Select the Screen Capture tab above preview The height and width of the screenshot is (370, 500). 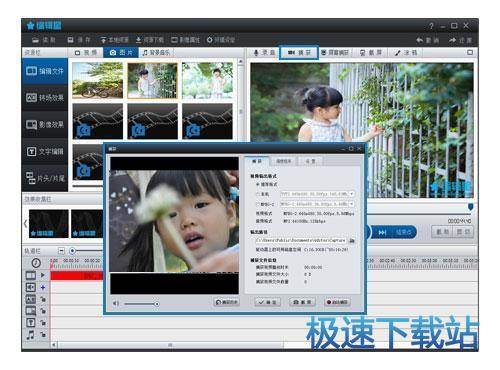click(335, 53)
